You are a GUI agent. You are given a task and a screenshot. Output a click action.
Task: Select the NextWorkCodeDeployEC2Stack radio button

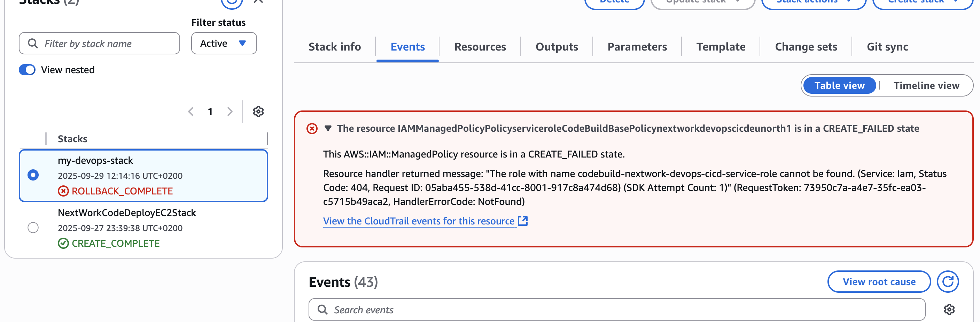(33, 228)
